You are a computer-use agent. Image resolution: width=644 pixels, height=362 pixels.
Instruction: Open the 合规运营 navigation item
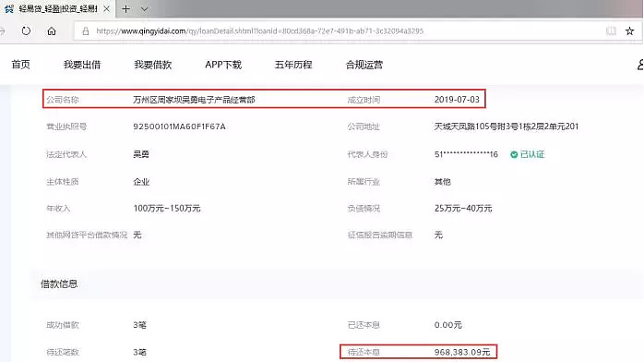[x=364, y=65]
